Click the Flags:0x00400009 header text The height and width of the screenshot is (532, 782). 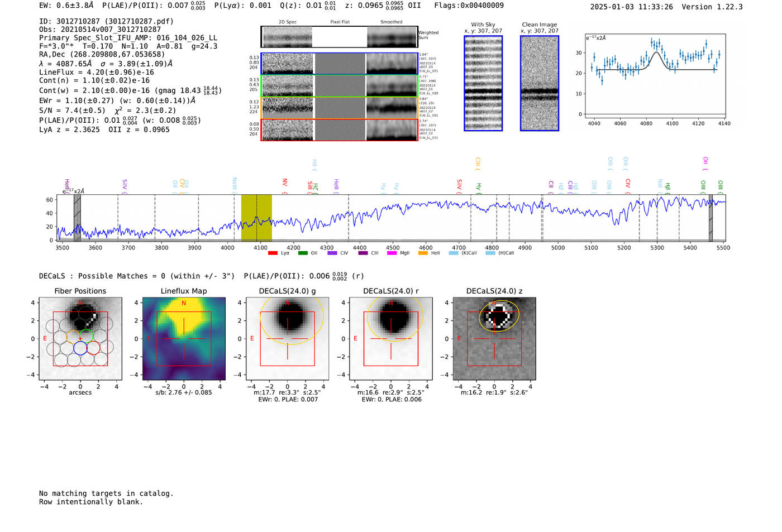pyautogui.click(x=469, y=6)
